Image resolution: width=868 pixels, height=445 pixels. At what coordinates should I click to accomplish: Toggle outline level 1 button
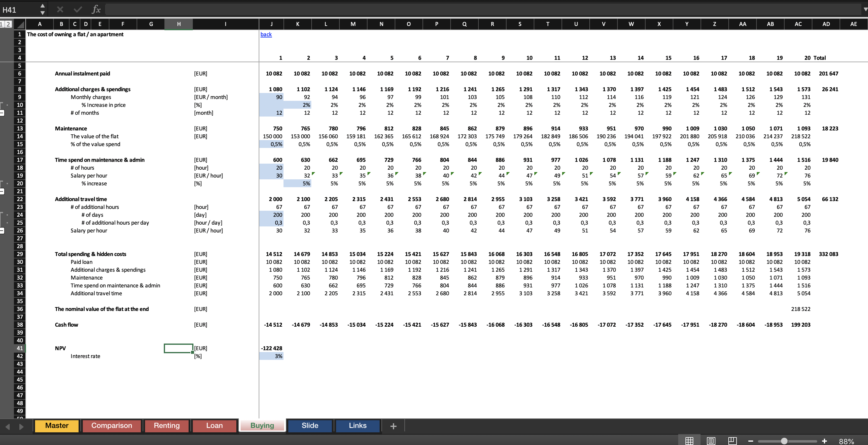pos(2,24)
